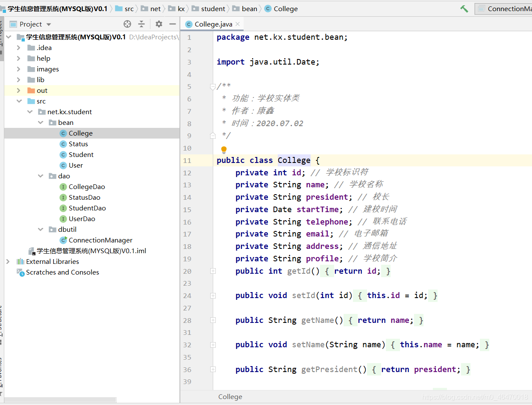Click the ConnectionManager runnable class icon
The height and width of the screenshot is (405, 532).
point(63,240)
